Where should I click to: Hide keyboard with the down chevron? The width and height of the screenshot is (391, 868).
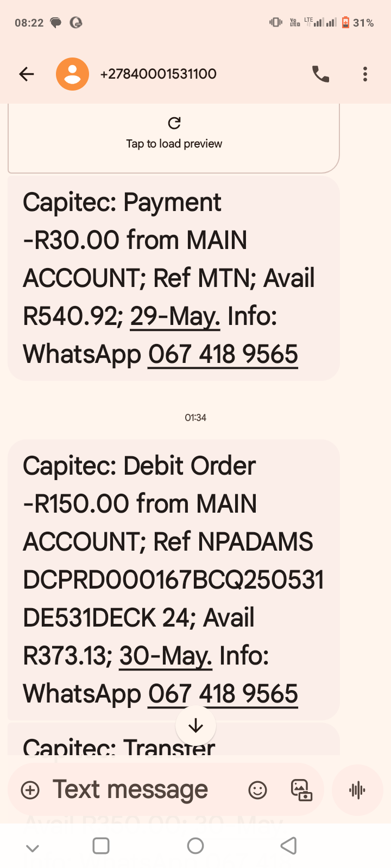click(33, 847)
